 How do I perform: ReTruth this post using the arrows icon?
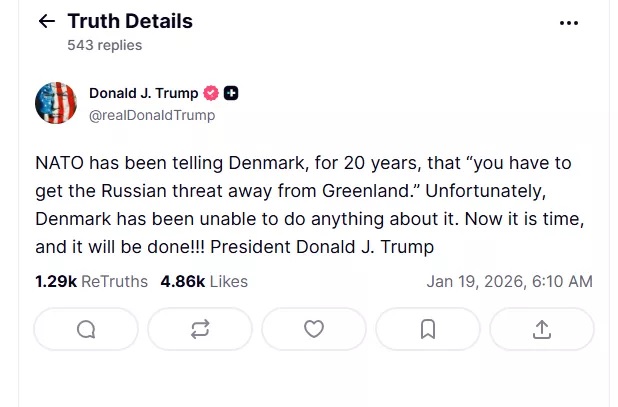(x=200, y=329)
